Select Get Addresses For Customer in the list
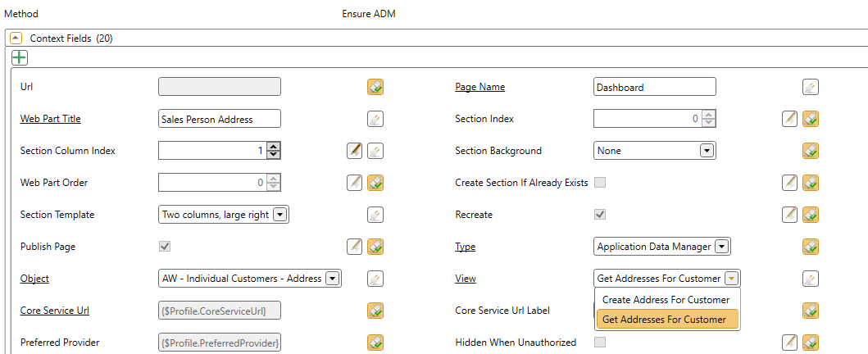The width and height of the screenshot is (868, 354). coord(667,319)
